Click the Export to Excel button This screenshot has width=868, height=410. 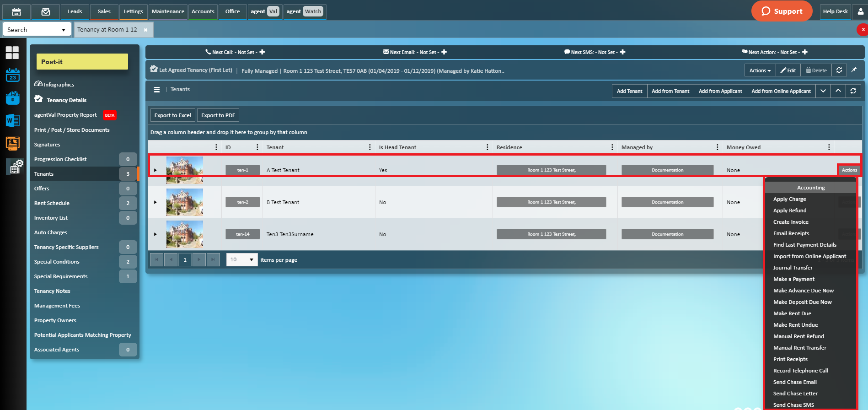pyautogui.click(x=172, y=115)
